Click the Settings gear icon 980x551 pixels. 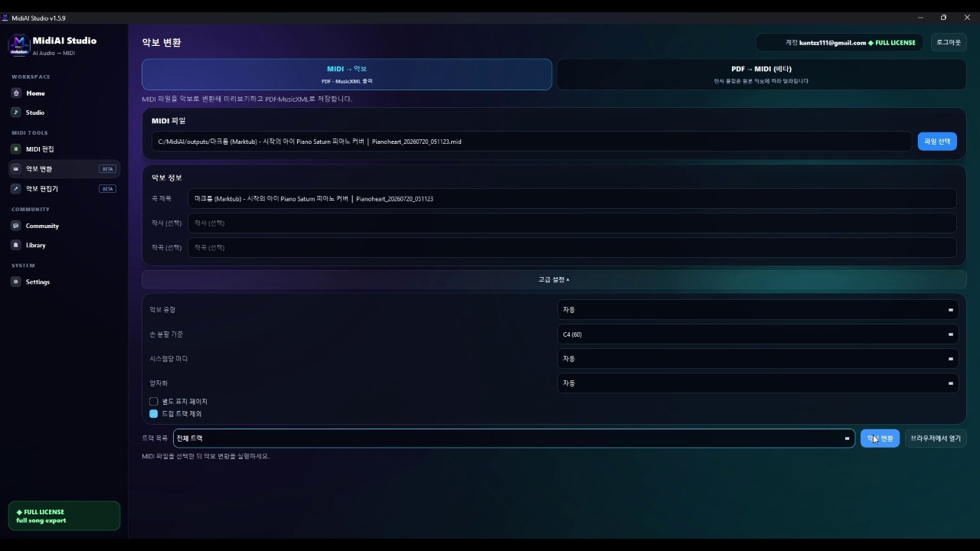[16, 282]
